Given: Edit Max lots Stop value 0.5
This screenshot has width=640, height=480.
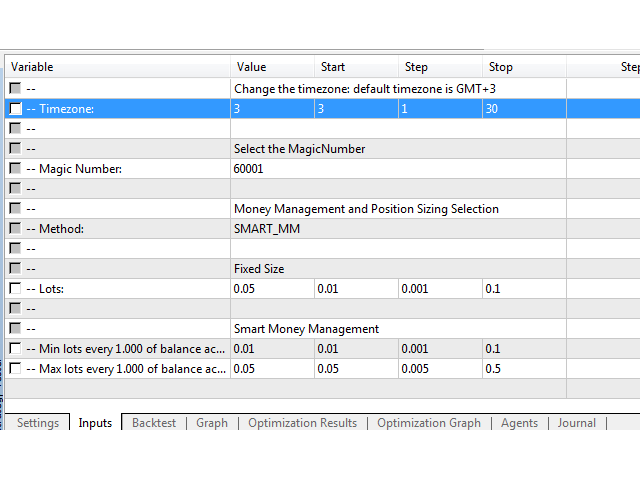Looking at the screenshot, I should point(523,369).
